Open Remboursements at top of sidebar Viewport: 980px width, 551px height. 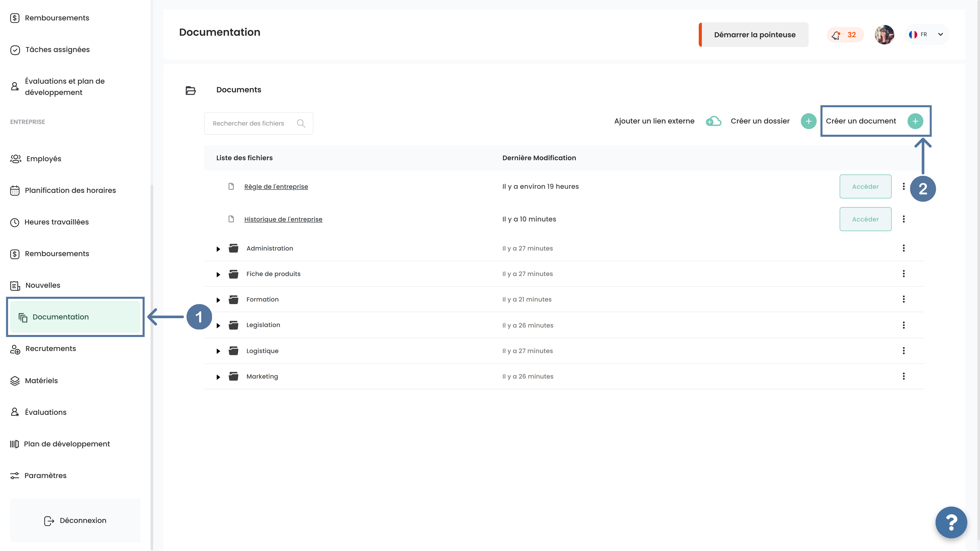(49, 18)
